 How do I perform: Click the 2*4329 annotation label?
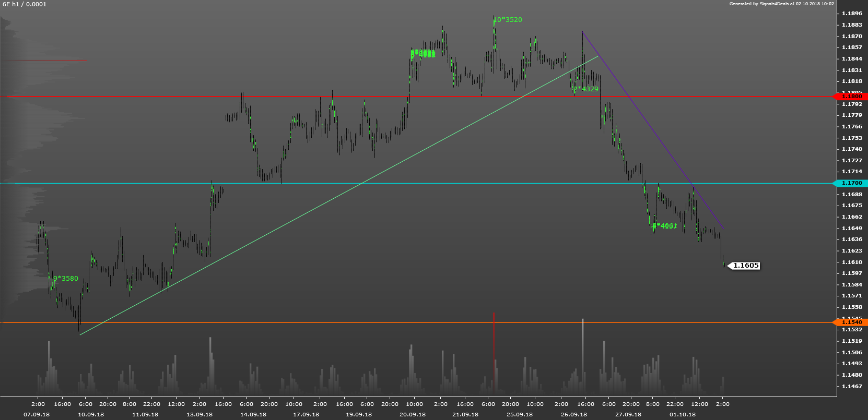(586, 89)
